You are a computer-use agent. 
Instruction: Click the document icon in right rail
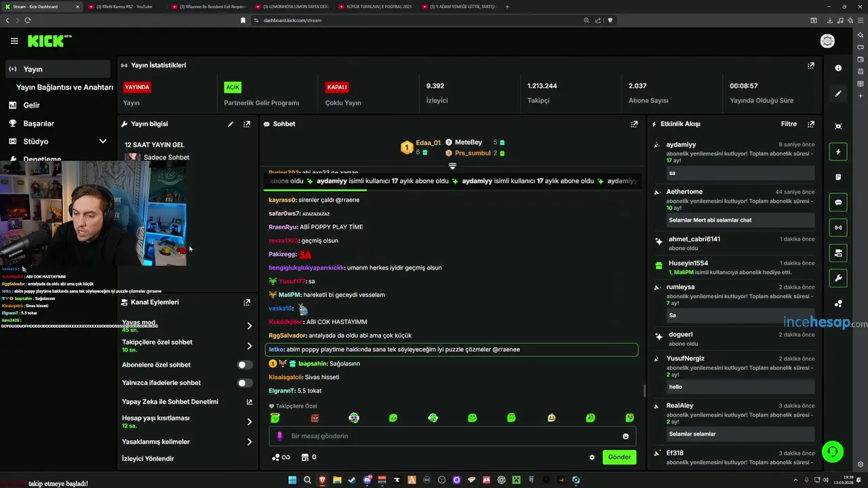[838, 177]
